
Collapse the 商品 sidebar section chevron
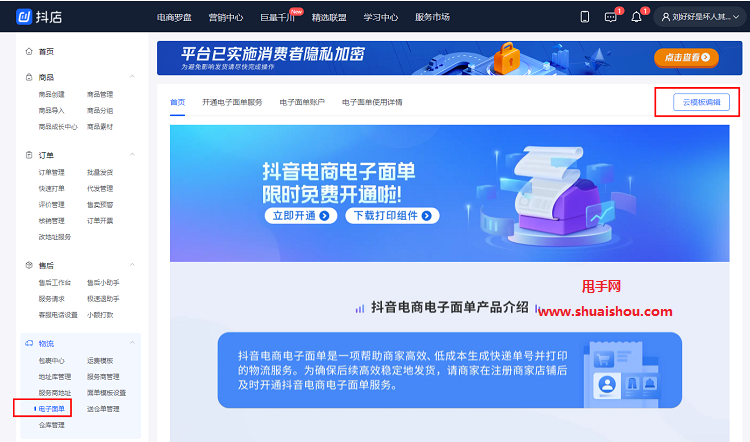tap(132, 77)
